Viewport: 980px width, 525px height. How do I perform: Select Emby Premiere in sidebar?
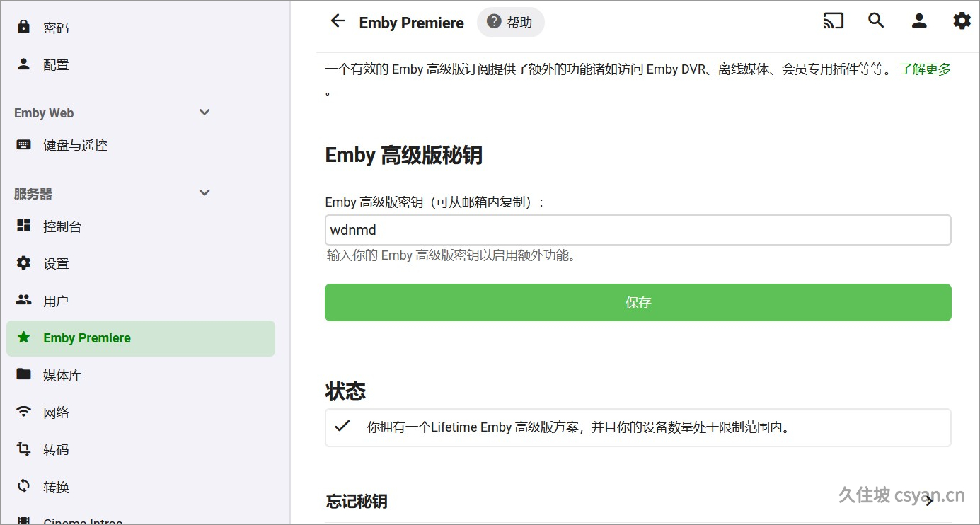pyautogui.click(x=141, y=338)
